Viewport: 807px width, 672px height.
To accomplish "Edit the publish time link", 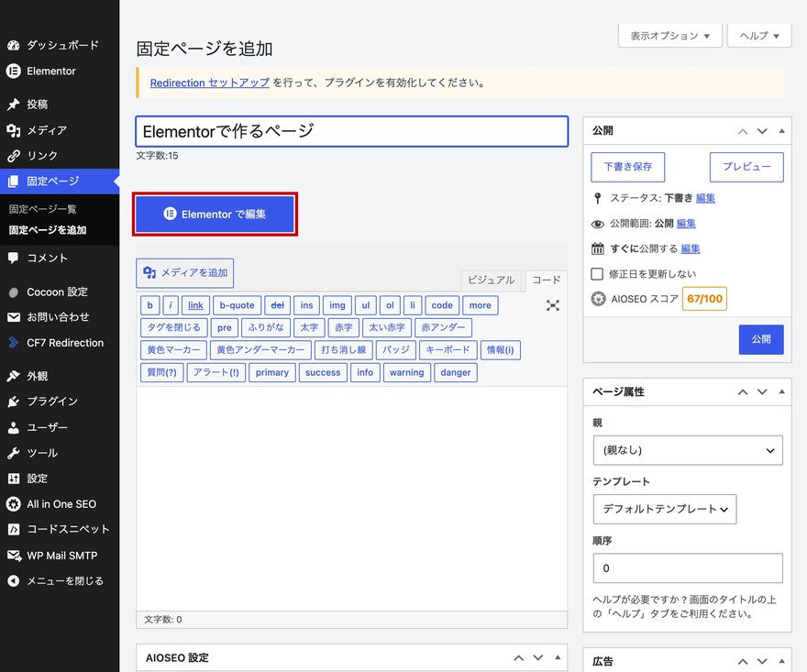I will [691, 249].
